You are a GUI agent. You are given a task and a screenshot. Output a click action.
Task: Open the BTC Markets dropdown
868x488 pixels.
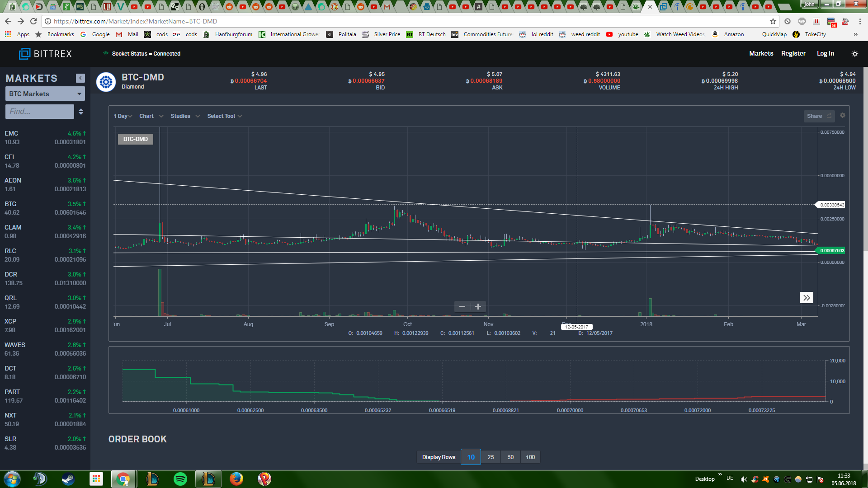[45, 94]
